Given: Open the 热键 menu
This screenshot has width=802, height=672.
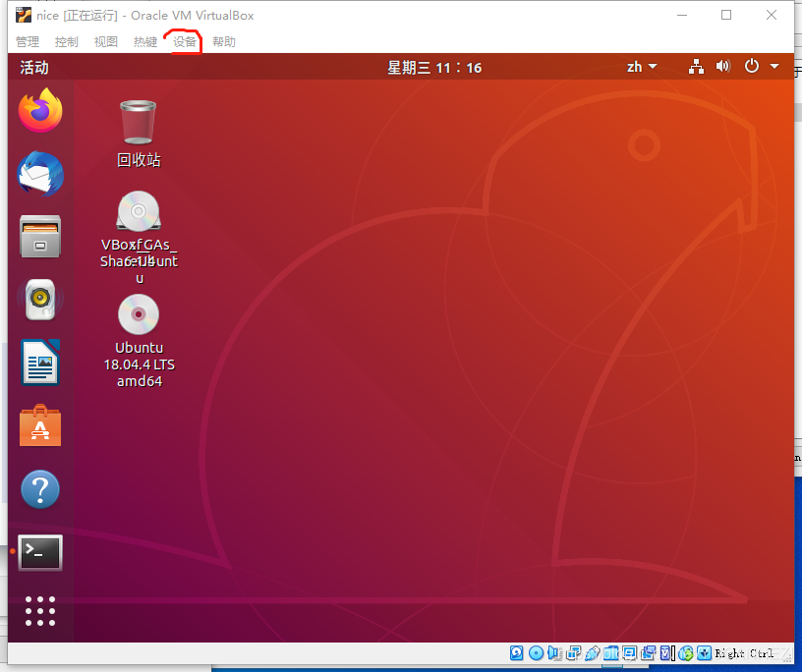Looking at the screenshot, I should click(x=145, y=42).
